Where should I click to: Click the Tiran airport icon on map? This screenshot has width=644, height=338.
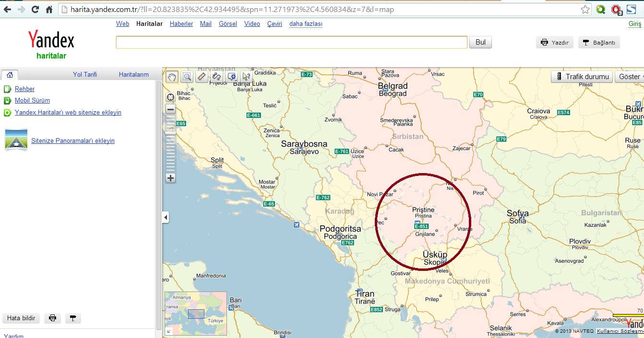coord(359,291)
